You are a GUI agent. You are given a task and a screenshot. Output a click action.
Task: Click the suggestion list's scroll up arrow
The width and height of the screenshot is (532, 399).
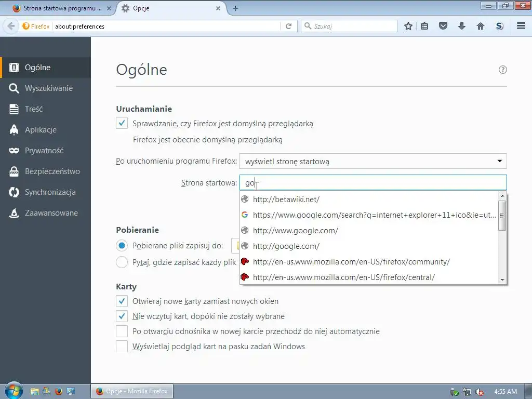click(x=502, y=196)
